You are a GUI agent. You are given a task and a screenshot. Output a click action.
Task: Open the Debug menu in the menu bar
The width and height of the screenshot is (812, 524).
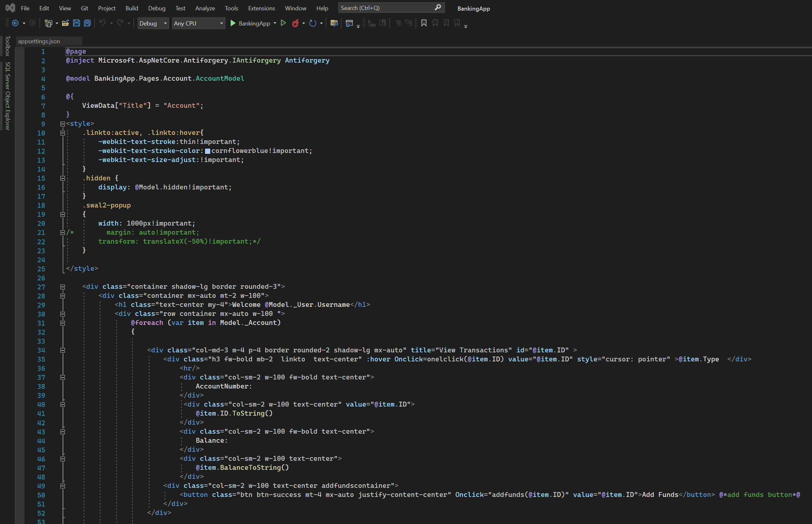pyautogui.click(x=157, y=8)
